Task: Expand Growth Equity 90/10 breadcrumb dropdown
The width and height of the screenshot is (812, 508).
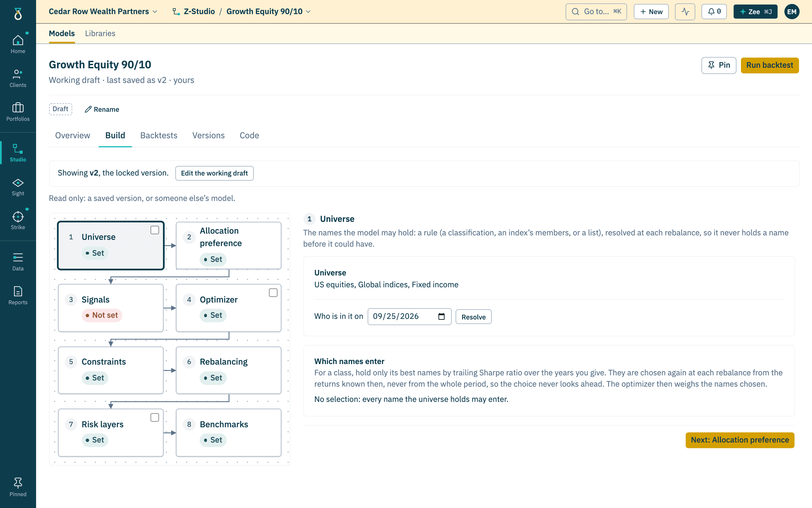Action: [x=268, y=11]
